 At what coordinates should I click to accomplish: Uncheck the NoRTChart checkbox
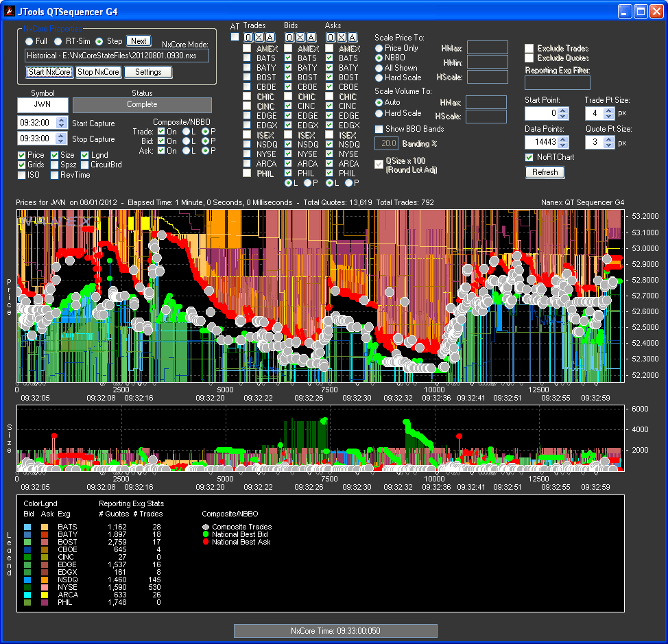(529, 157)
